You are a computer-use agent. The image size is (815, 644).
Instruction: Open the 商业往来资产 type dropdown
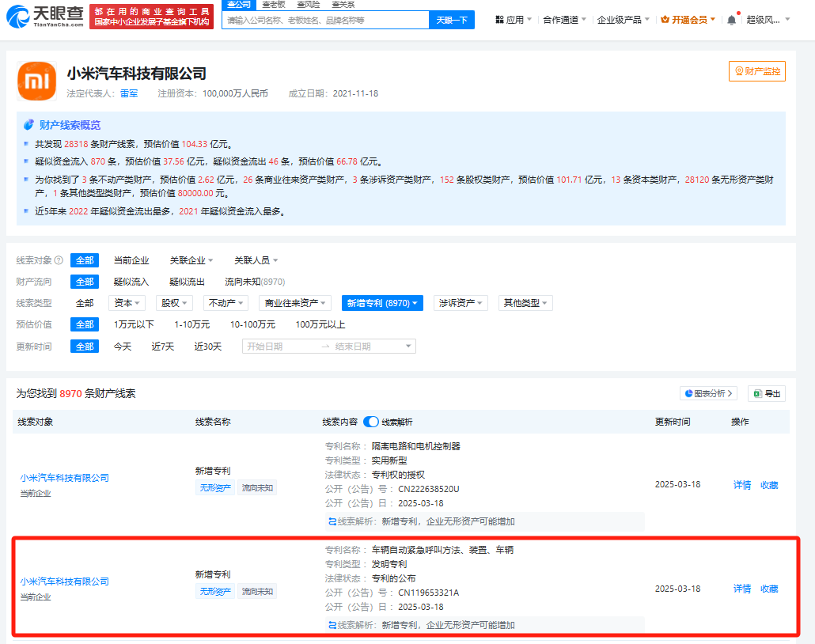[294, 303]
